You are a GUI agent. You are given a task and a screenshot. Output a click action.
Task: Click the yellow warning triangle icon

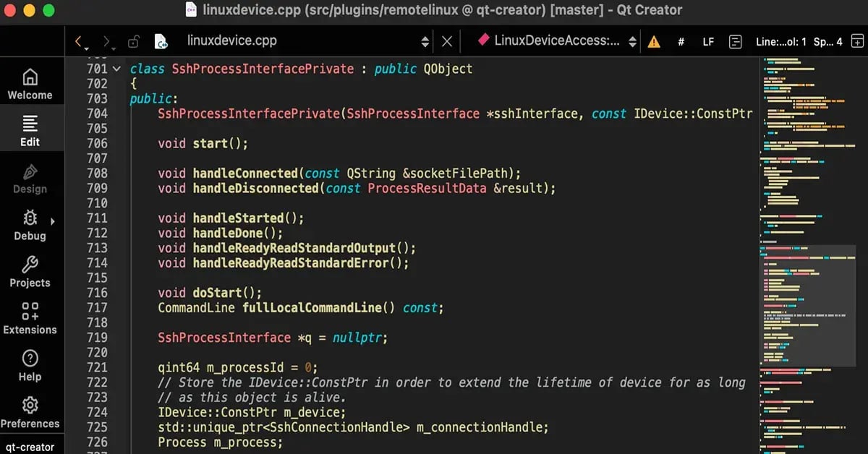(x=654, y=42)
